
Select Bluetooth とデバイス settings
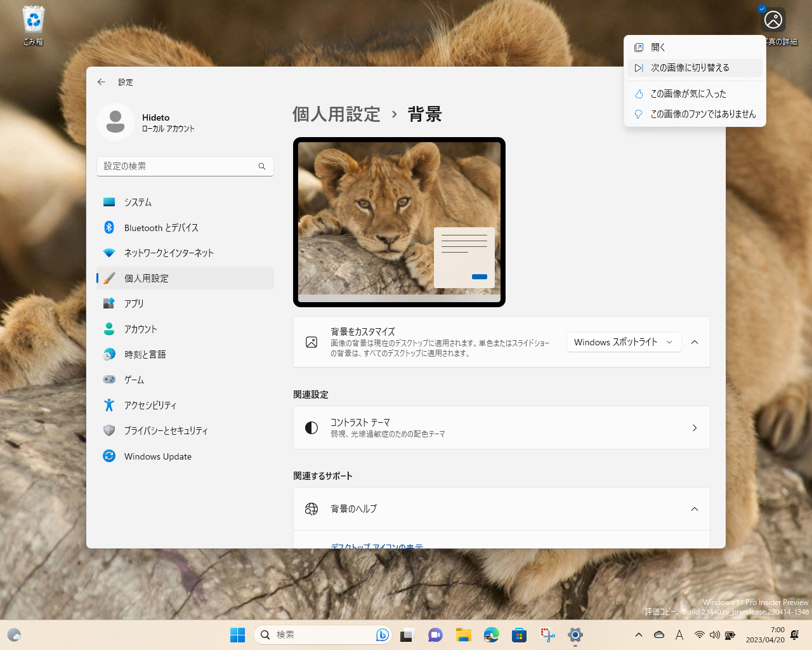[160, 227]
